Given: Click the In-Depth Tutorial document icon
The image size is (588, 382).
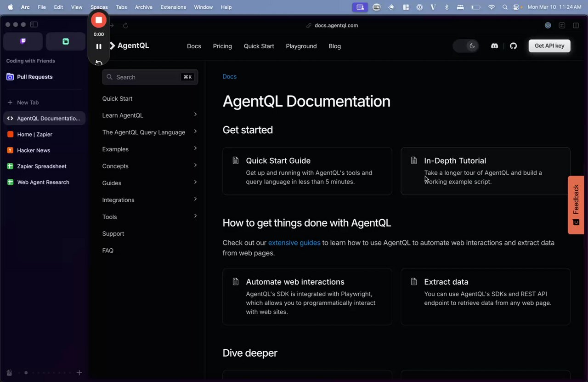Looking at the screenshot, I should click(x=414, y=160).
